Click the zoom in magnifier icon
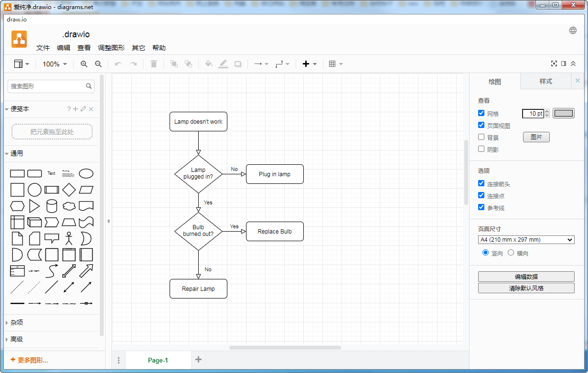 [84, 64]
